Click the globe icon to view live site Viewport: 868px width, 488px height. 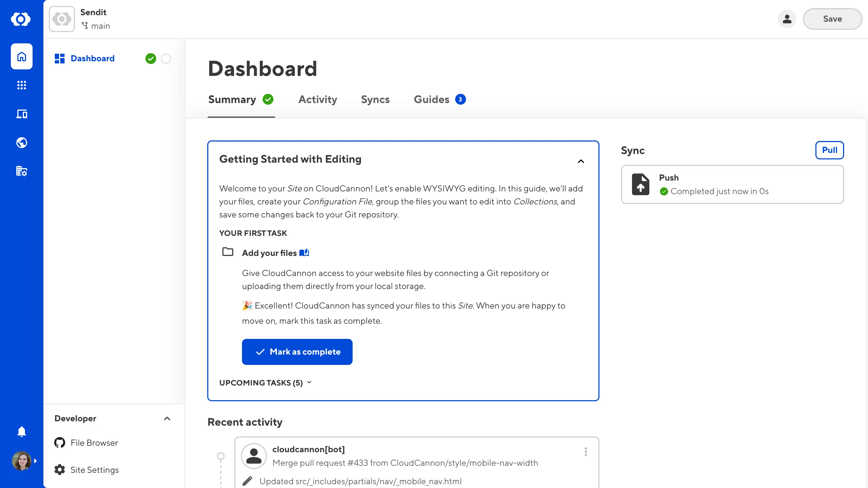click(21, 142)
